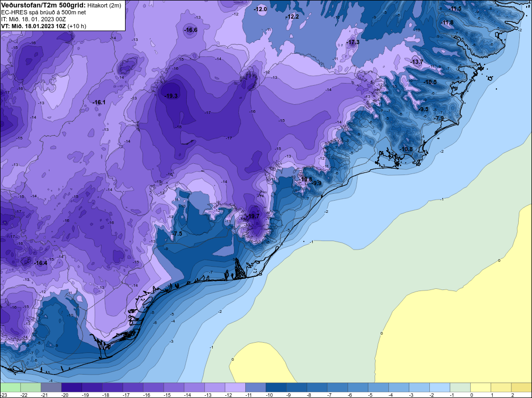Click the legend scale label '-23'
Viewport: 532px width, 398px height.
coord(4,395)
